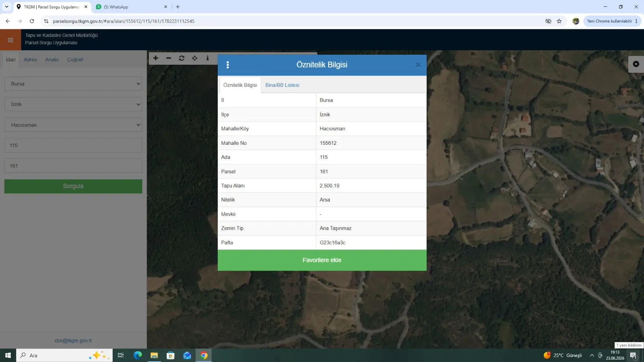Switch to the WhatsApp browser tab
This screenshot has width=644, height=362.
tap(132, 7)
